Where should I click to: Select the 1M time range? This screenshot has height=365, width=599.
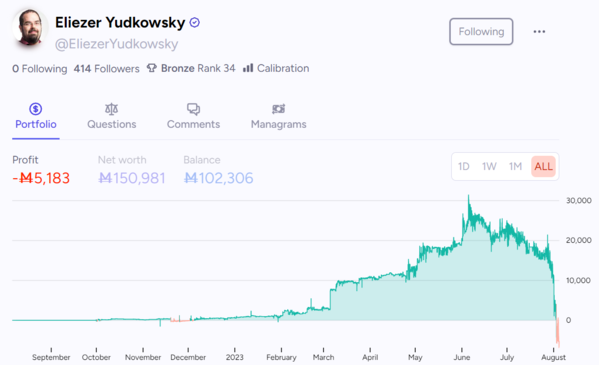515,167
